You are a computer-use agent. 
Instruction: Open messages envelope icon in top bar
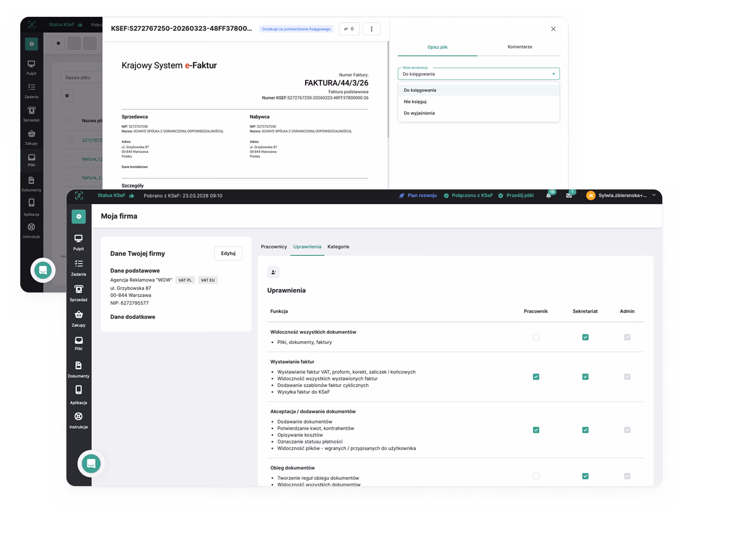pyautogui.click(x=569, y=195)
